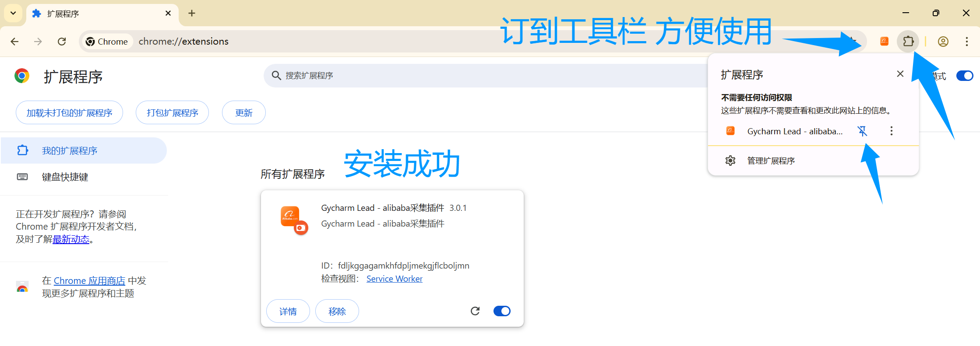Click the keyboard icon beside 键盘快捷键
The width and height of the screenshot is (980, 346).
tap(22, 177)
